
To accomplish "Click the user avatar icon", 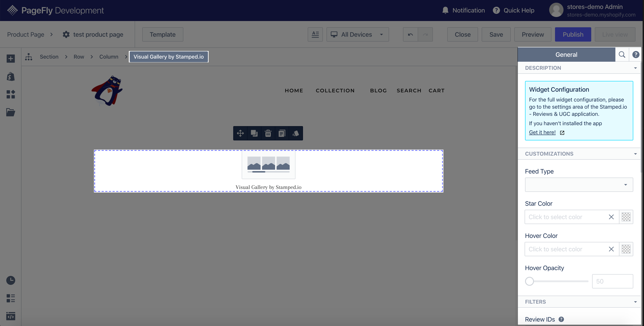I will point(556,10).
